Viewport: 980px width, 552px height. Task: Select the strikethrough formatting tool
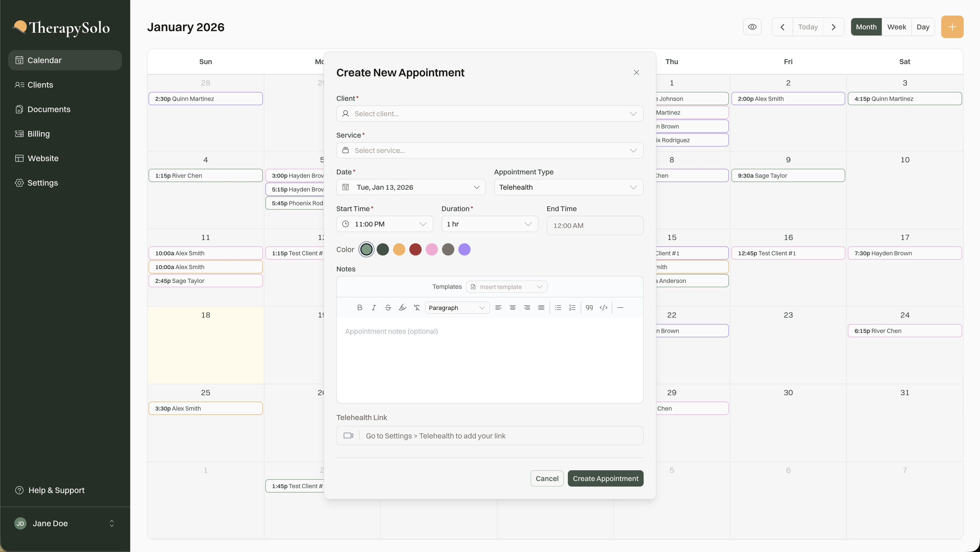[388, 308]
